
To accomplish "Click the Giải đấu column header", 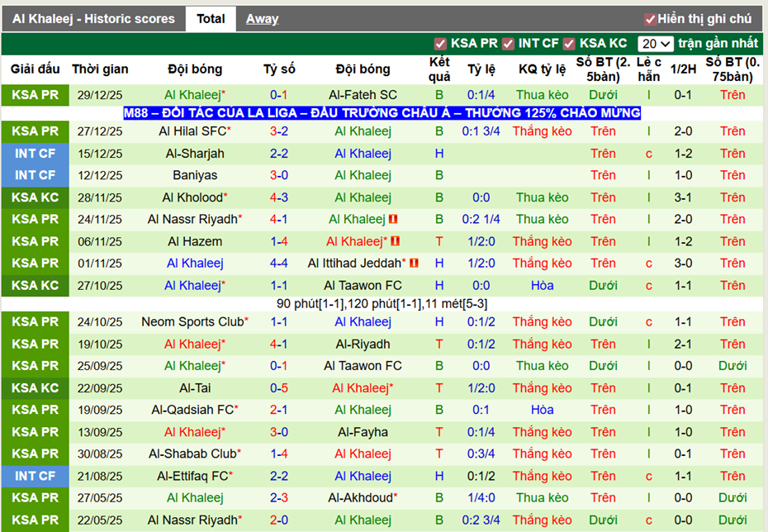I will coord(36,69).
